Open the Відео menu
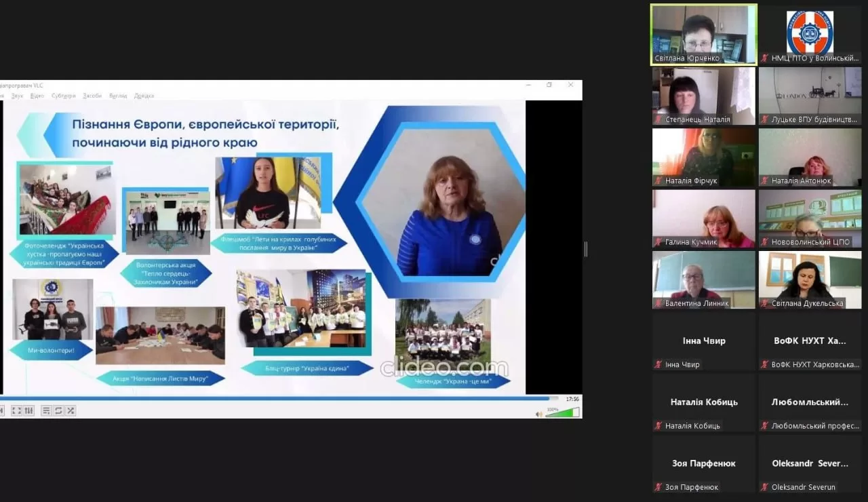This screenshot has height=502, width=868. [37, 96]
